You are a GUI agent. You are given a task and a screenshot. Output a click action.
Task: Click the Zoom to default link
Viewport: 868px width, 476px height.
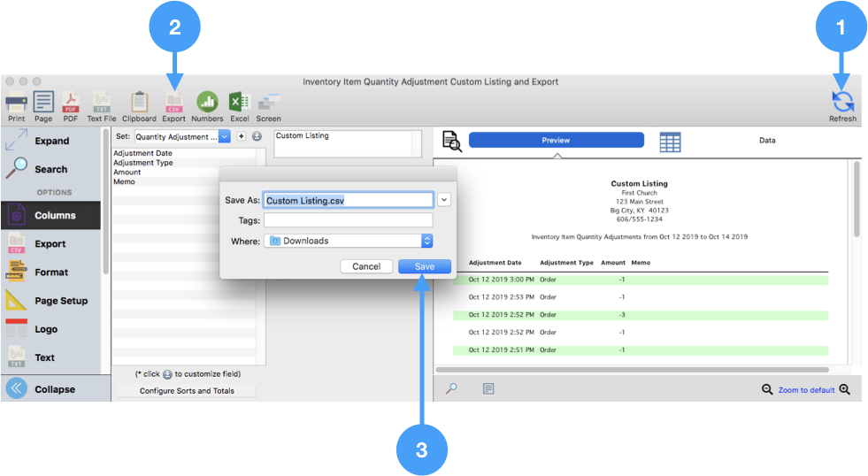pos(805,390)
